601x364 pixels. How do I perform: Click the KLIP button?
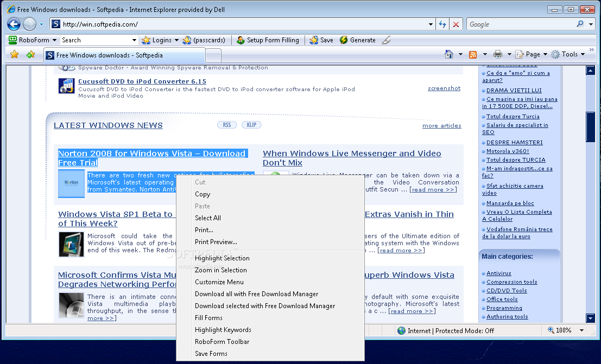coord(251,125)
